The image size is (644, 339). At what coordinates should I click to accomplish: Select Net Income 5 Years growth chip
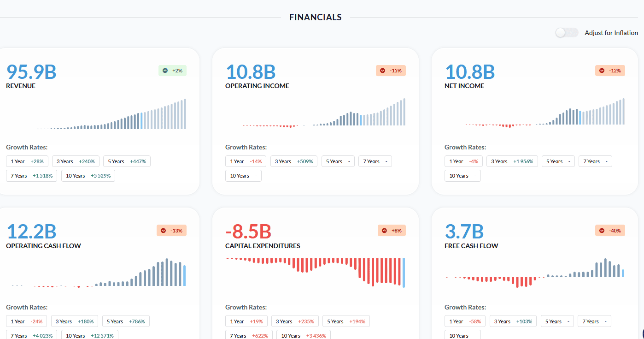558,161
